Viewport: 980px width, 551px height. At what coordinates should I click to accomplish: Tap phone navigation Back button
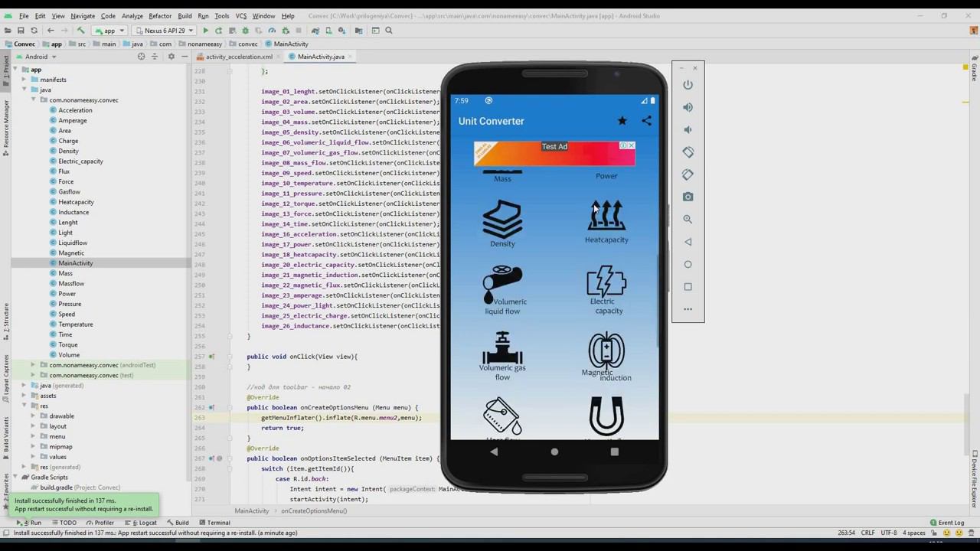point(494,452)
